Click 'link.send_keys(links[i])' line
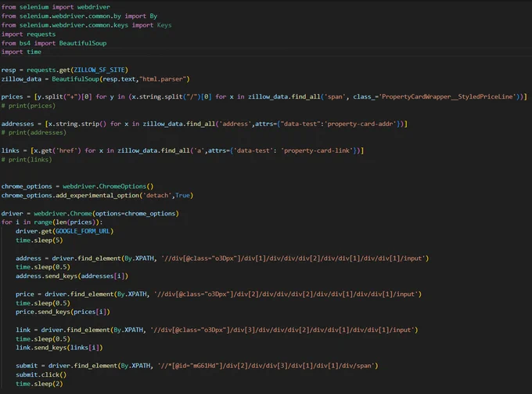 pos(59,348)
